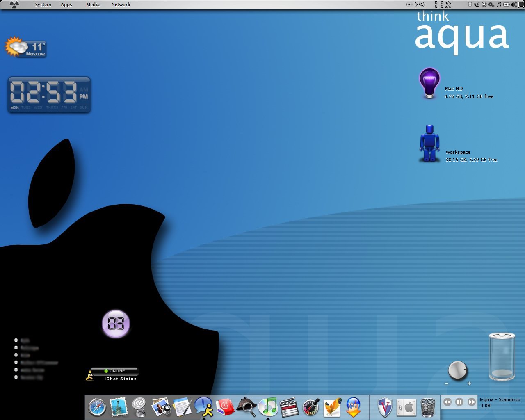Click the legma - Scandisco track title
The image size is (525, 420).
click(x=500, y=399)
